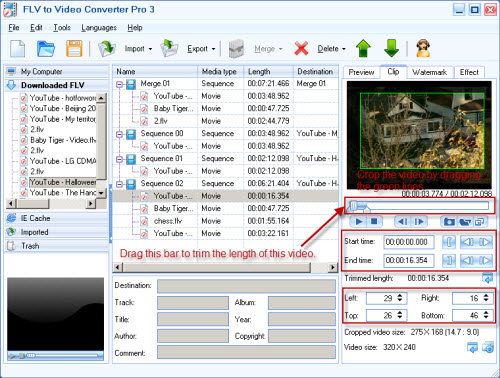Image resolution: width=500 pixels, height=378 pixels.
Task: Collapse the Sequence 02 tree node
Action: pyautogui.click(x=119, y=184)
